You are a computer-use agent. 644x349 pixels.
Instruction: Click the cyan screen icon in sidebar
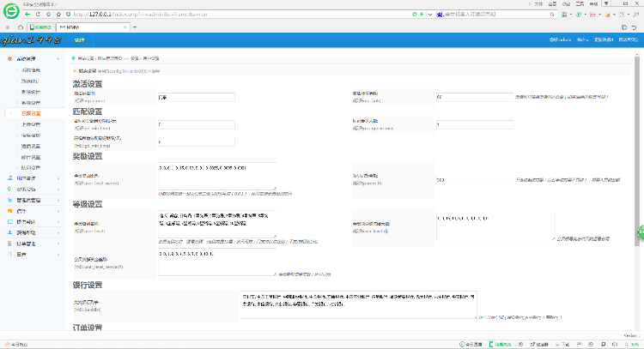click(x=9, y=222)
